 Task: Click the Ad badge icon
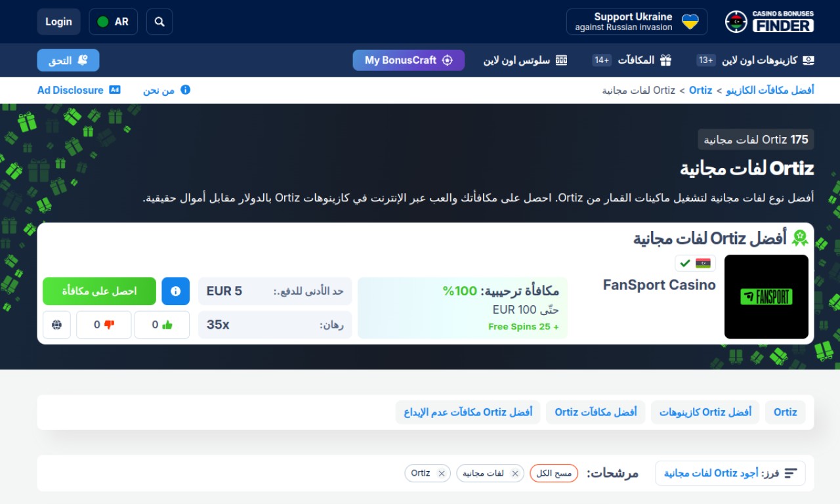(x=115, y=90)
